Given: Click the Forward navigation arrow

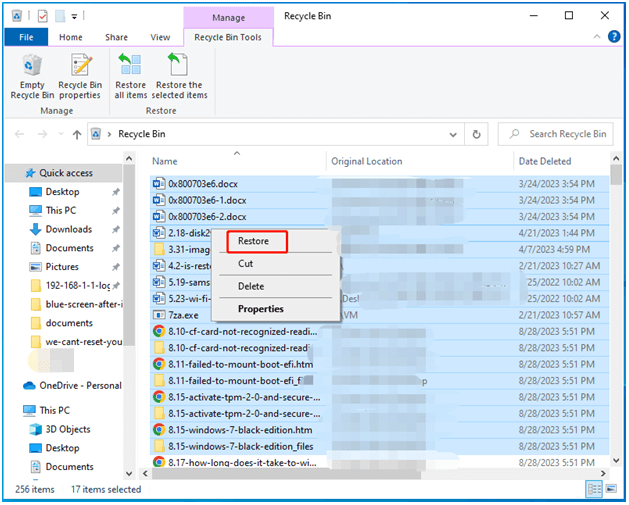Looking at the screenshot, I should click(42, 134).
